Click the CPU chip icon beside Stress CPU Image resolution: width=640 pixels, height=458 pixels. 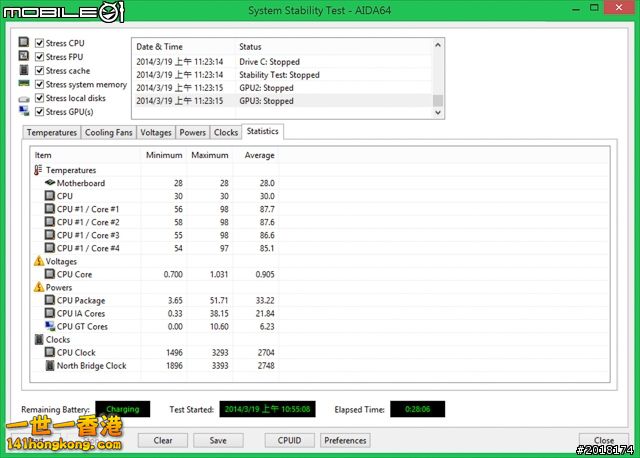coord(24,42)
